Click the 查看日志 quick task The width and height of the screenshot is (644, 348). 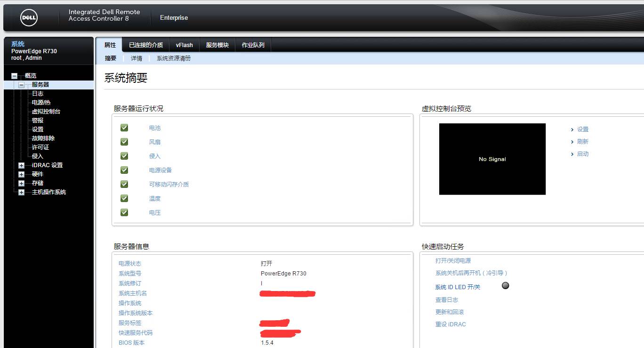click(447, 300)
